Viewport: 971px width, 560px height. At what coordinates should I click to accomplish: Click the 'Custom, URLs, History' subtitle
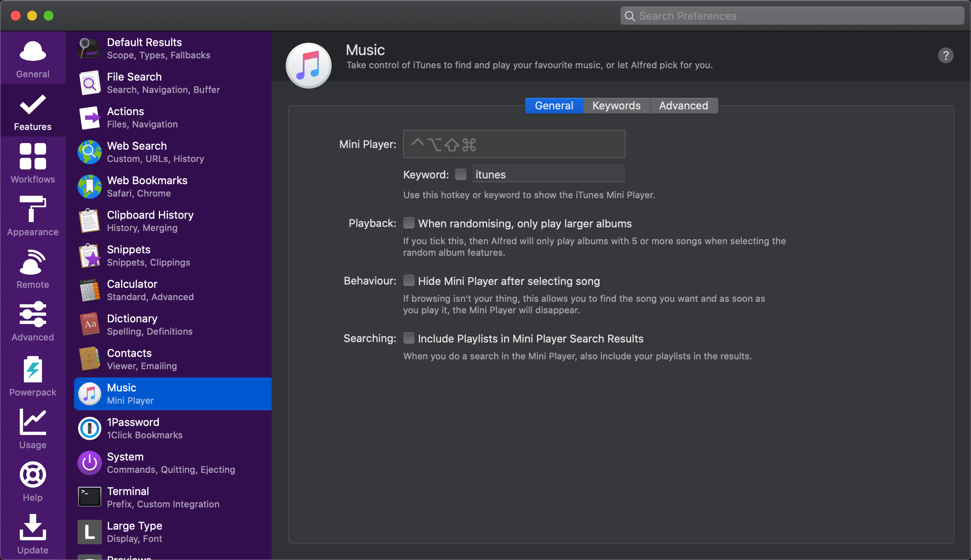pos(156,159)
